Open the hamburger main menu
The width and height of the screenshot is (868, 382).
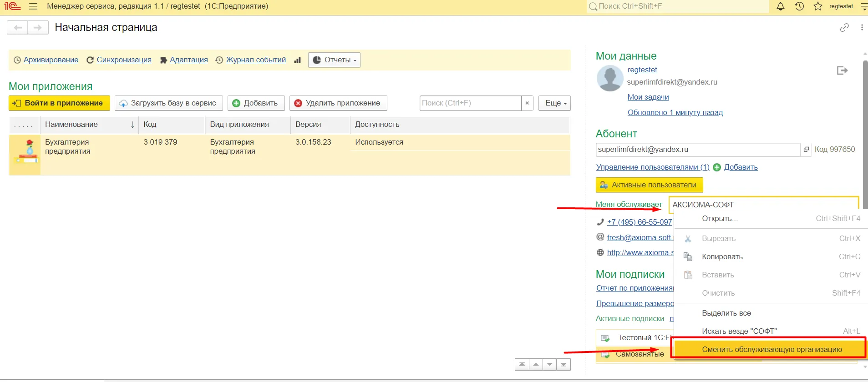pyautogui.click(x=33, y=6)
